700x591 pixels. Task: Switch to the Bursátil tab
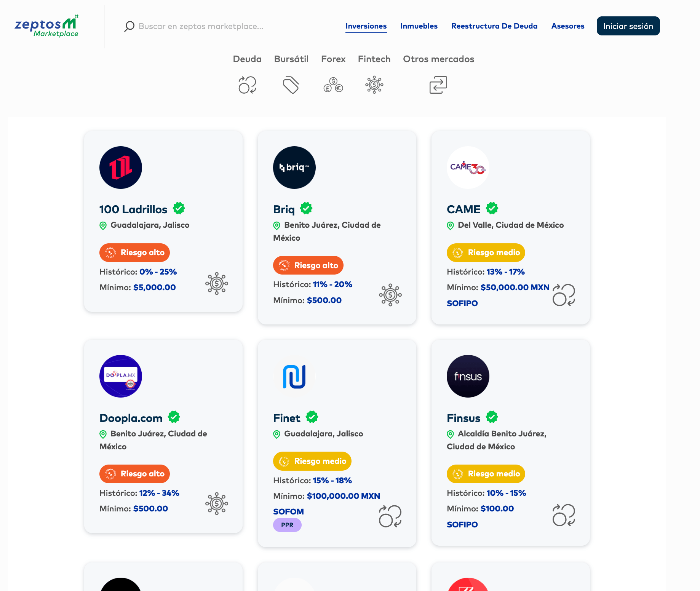291,59
